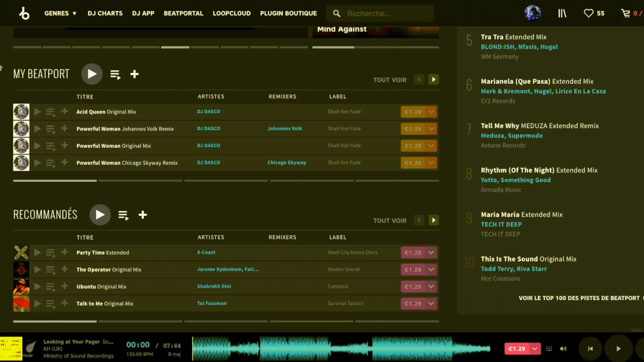This screenshot has width=644, height=362.
Task: Open the wishlist heart icon
Action: pos(588,13)
